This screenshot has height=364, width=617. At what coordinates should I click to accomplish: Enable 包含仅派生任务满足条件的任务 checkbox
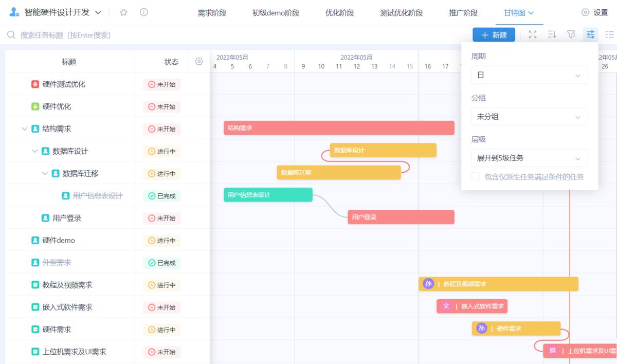475,177
